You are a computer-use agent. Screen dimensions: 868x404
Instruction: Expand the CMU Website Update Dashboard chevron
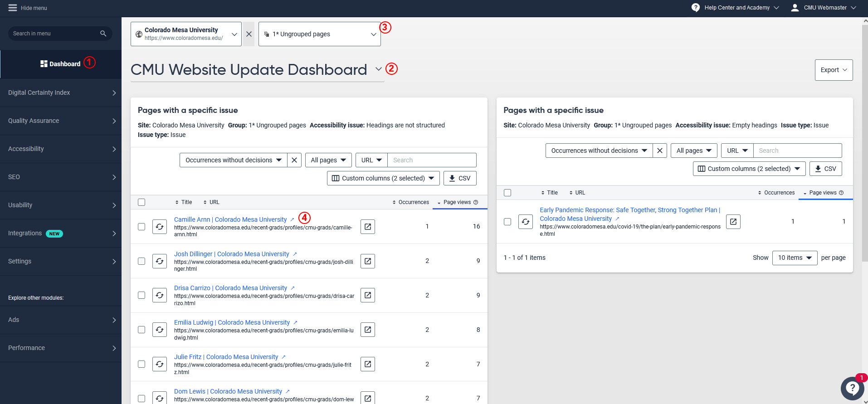pos(378,69)
